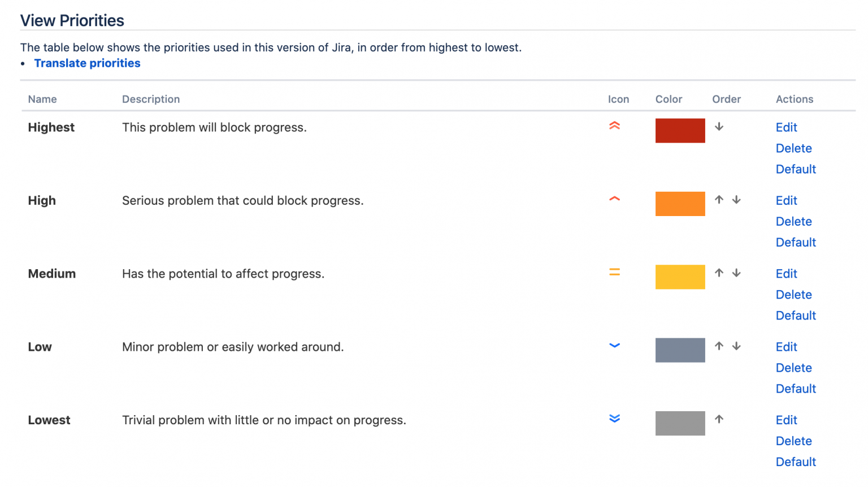The image size is (868, 487).
Task: Edit the Lowest priority
Action: (x=786, y=420)
